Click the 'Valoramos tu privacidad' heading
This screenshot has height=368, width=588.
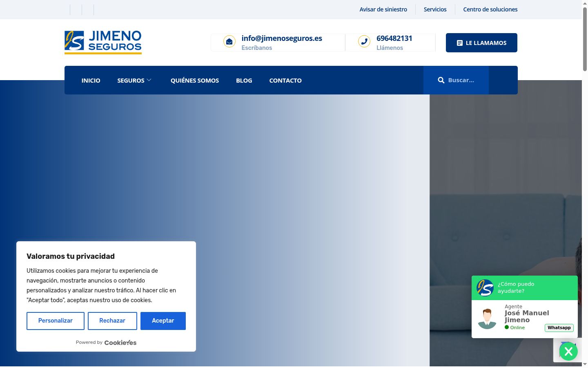pos(71,256)
